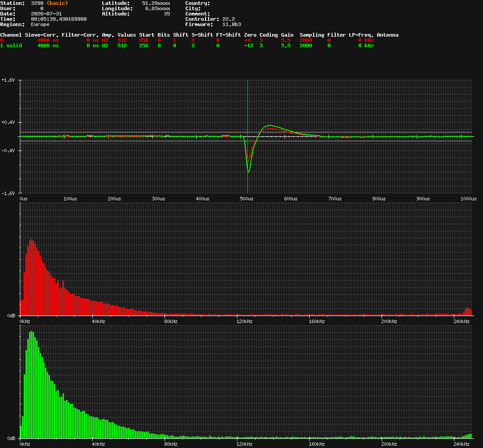
Task: Click the Filter-Corr. column header
Action: [80, 35]
